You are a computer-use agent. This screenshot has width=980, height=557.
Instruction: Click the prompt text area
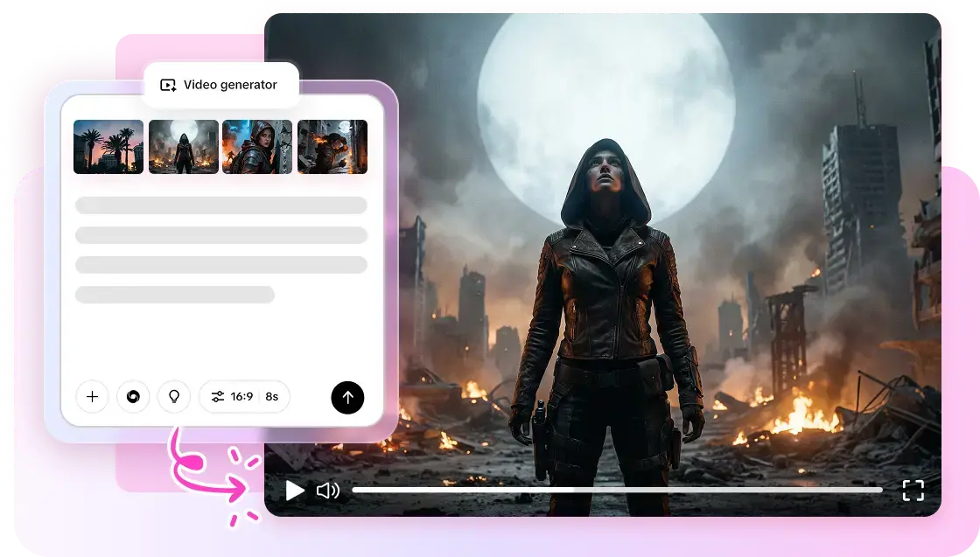221,250
